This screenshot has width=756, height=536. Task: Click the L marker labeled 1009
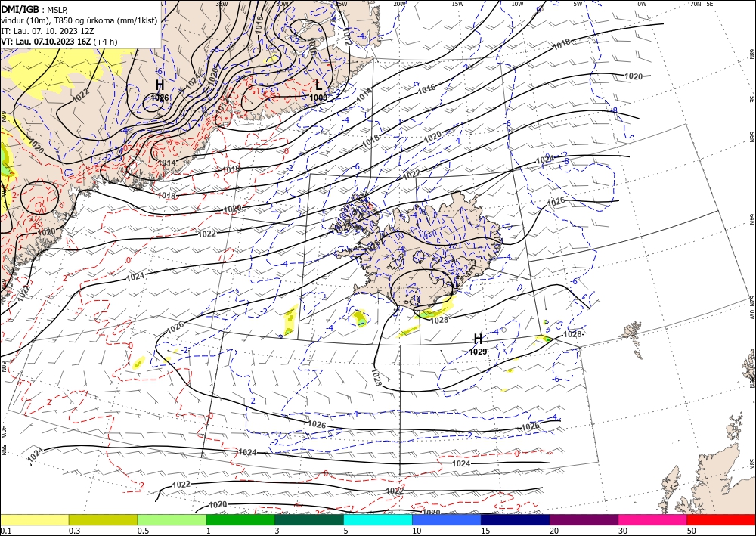(x=318, y=85)
